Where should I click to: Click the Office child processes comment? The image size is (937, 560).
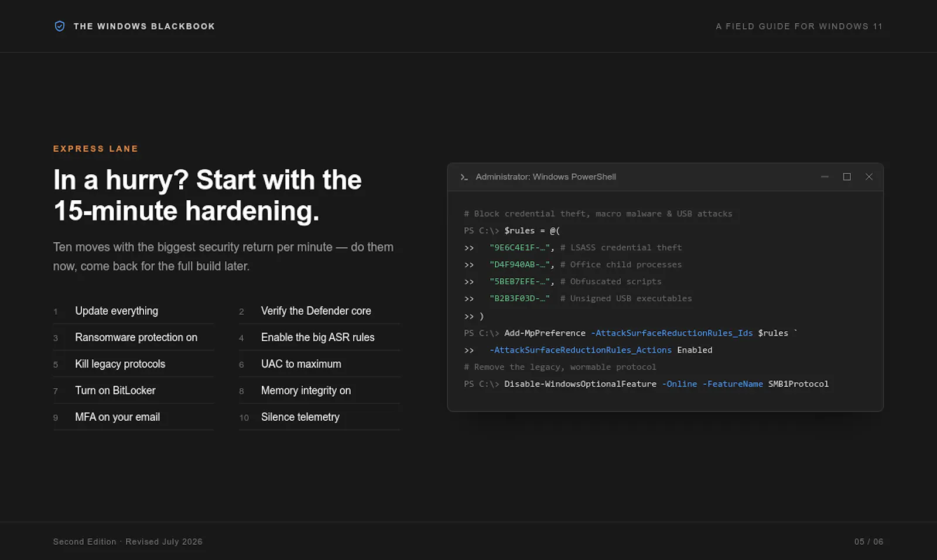[x=621, y=264]
